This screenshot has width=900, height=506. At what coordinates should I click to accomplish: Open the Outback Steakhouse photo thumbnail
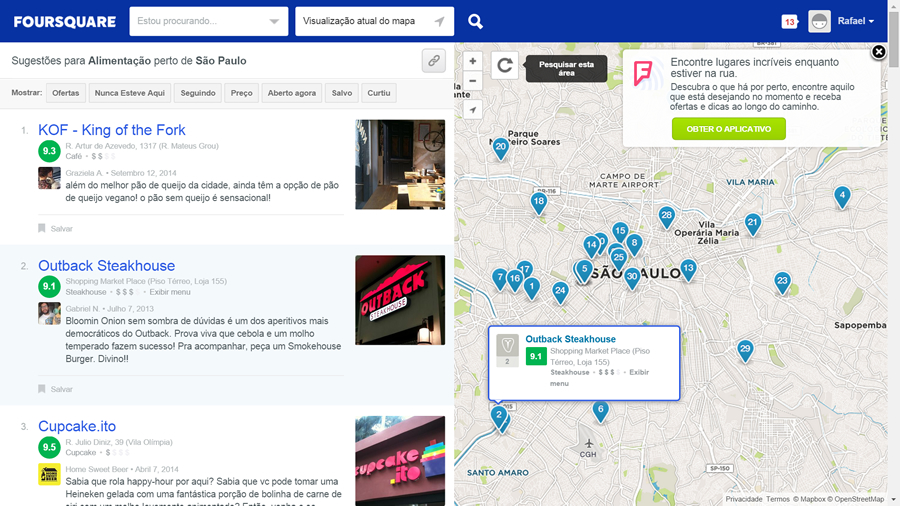pos(400,300)
